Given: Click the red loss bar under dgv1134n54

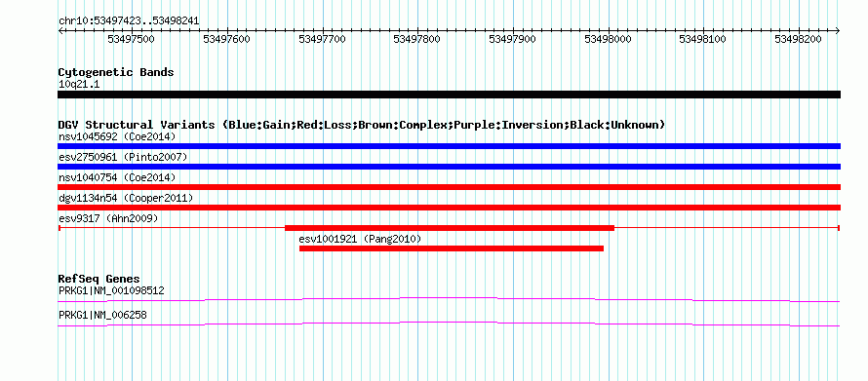Looking at the screenshot, I should (x=449, y=208).
